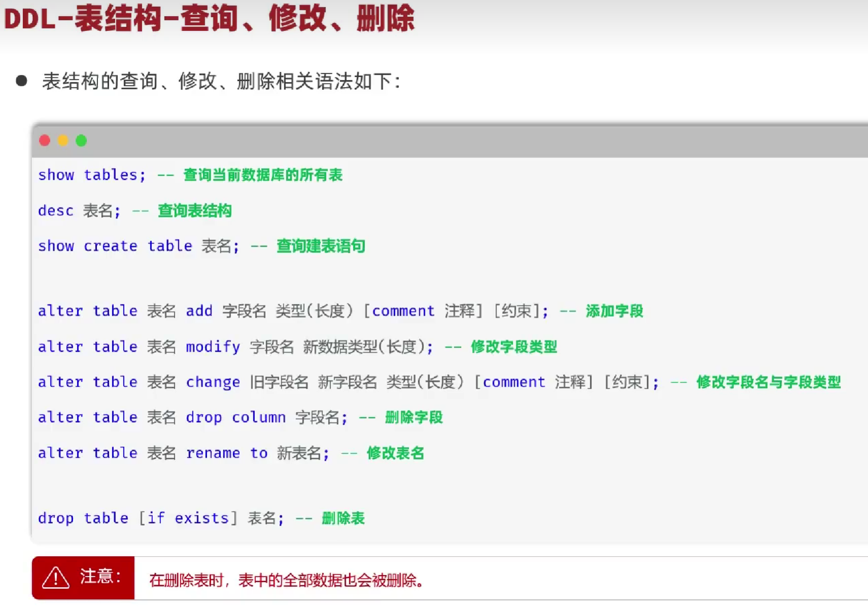Click the green comment "修改表名"
Viewport: 868px width, 611px height.
[x=395, y=453]
